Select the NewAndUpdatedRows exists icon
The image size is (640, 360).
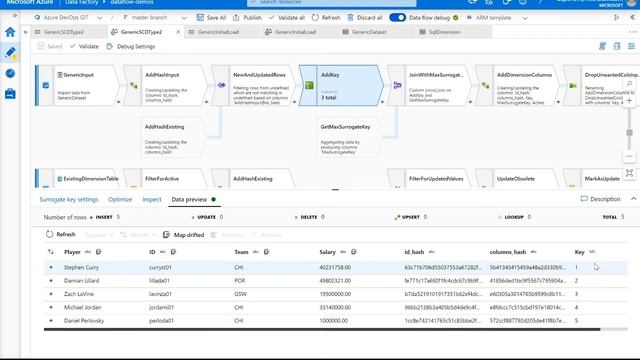(x=221, y=85)
